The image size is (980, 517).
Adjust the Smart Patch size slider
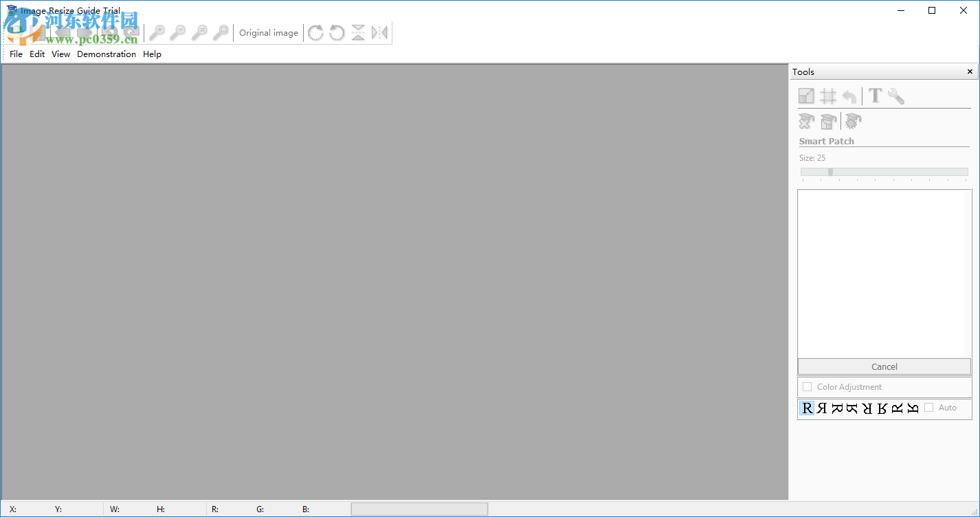click(829, 172)
